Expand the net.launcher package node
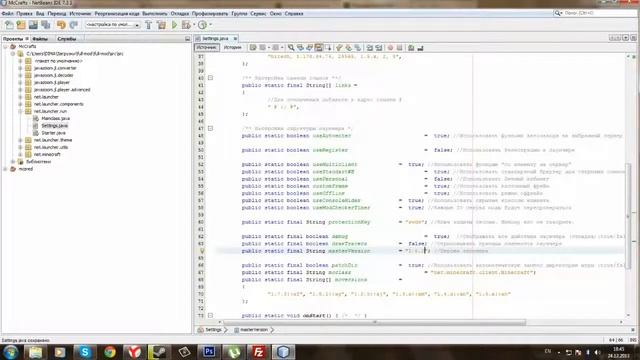Screen dimensions: 640x360 [20, 97]
